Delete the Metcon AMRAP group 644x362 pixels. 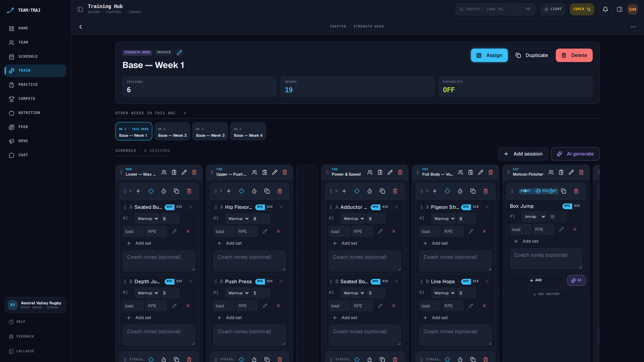[x=576, y=191]
